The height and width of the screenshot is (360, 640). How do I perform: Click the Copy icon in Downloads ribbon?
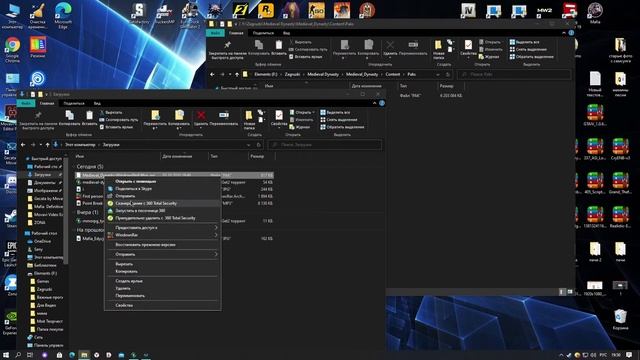[x=70, y=116]
